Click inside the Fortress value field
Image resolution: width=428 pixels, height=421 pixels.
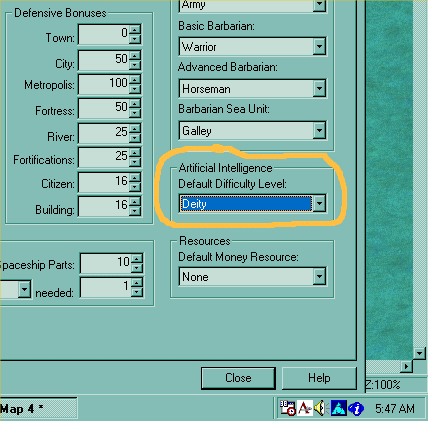[x=104, y=109]
